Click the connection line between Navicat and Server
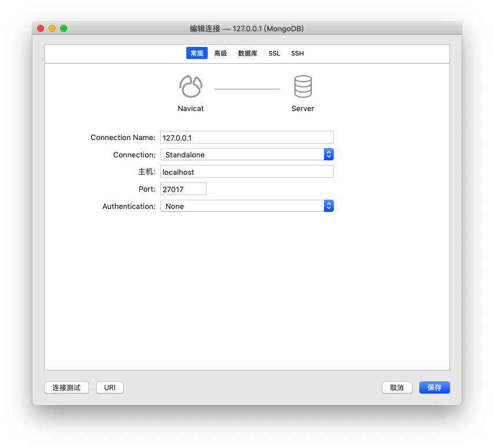 click(x=247, y=89)
